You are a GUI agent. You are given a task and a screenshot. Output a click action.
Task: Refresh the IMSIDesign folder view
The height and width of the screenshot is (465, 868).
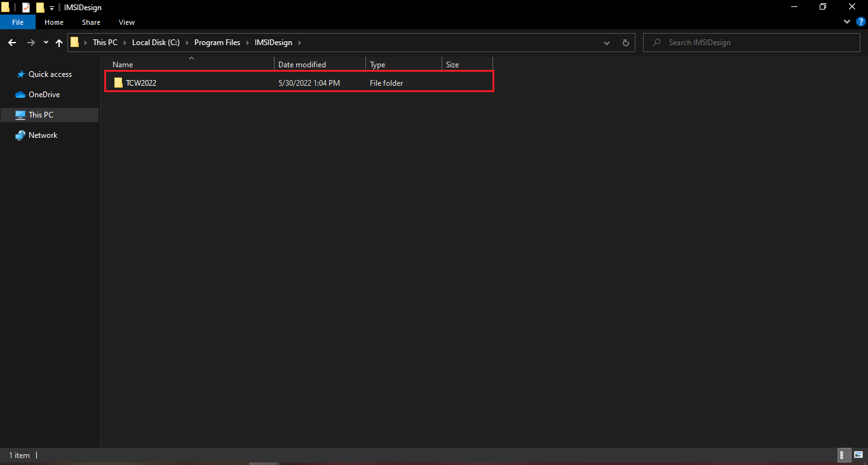click(625, 43)
